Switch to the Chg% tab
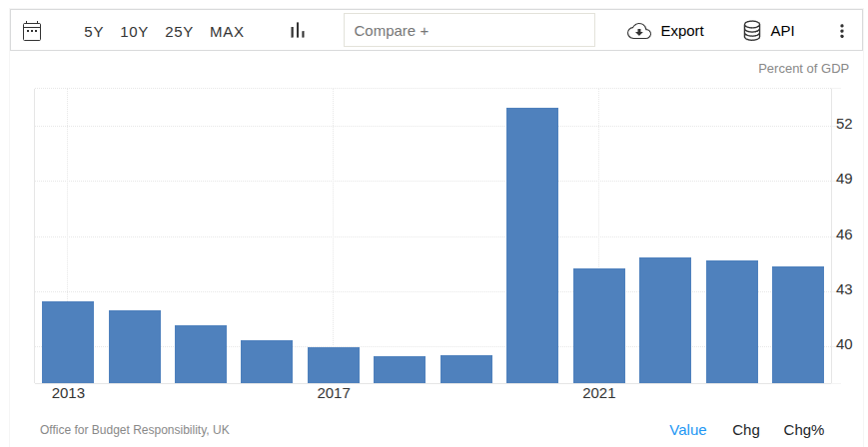The image size is (868, 447). 804,430
